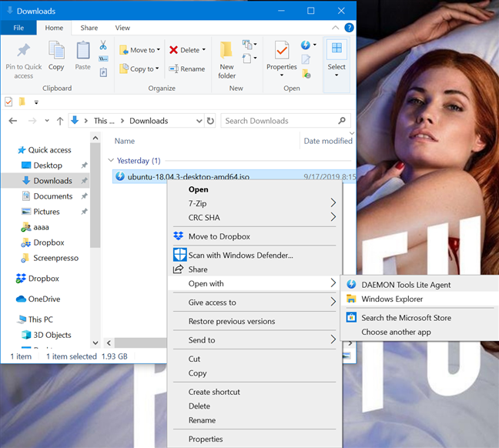
Task: Click the scissors Cut icon in ribbon
Action: [x=103, y=45]
